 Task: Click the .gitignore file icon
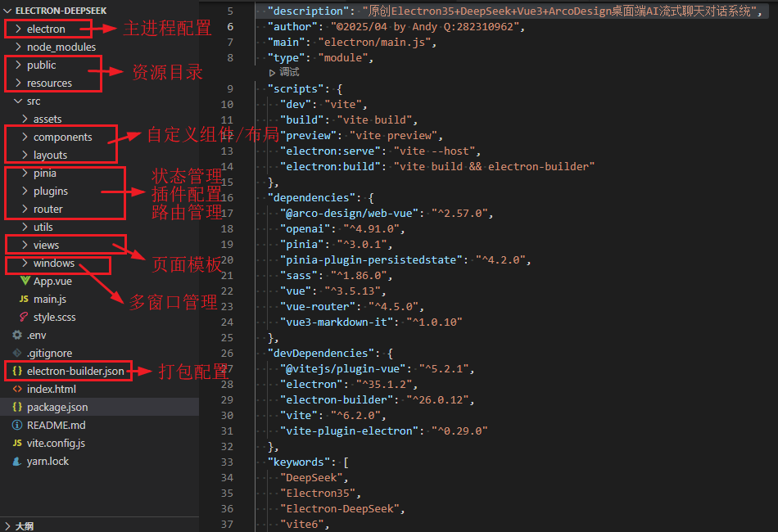pos(15,353)
